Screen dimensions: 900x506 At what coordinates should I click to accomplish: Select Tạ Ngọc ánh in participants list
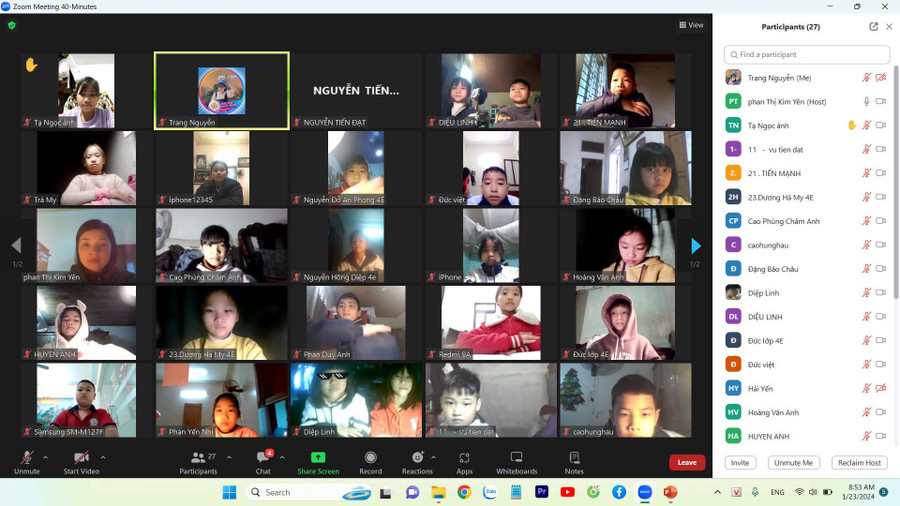tap(780, 125)
